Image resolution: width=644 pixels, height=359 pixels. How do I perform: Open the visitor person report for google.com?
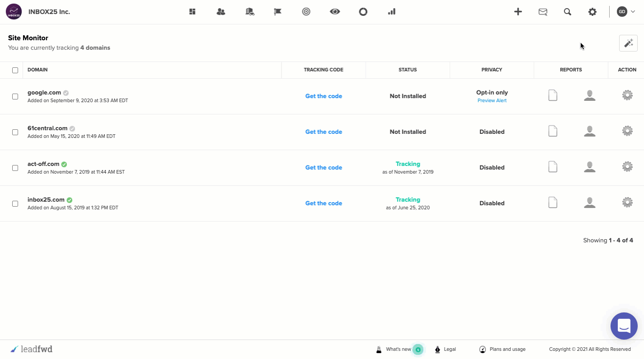coord(589,95)
